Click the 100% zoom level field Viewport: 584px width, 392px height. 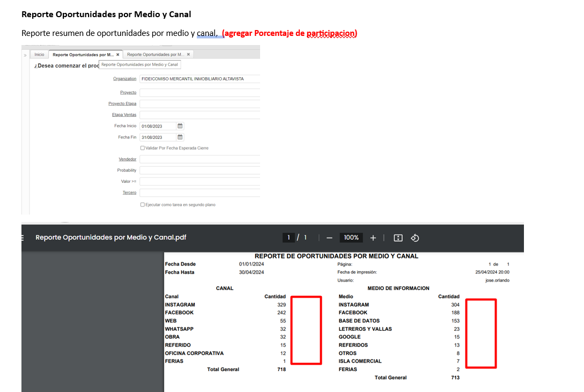pos(351,238)
